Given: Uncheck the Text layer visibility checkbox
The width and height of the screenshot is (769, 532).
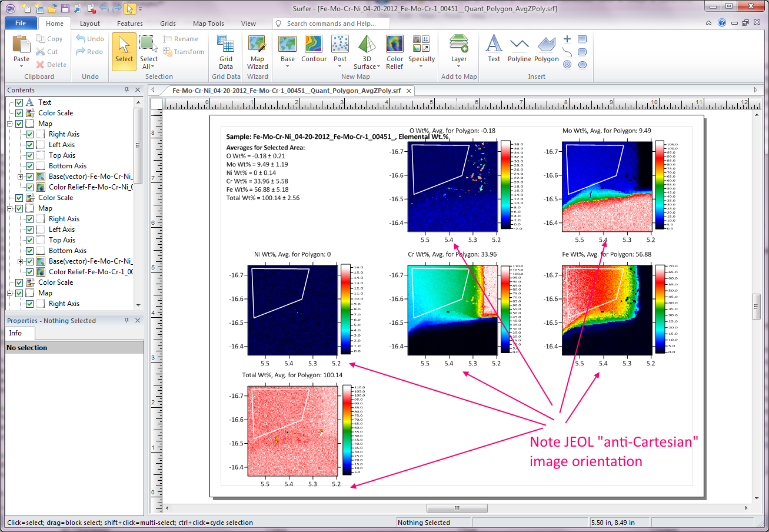Looking at the screenshot, I should [19, 102].
